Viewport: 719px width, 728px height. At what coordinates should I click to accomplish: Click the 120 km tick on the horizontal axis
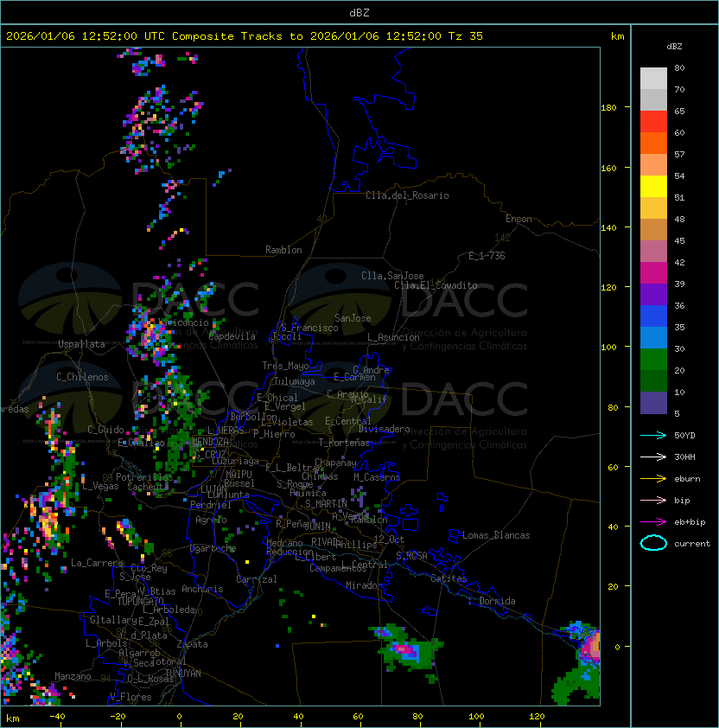tap(537, 717)
